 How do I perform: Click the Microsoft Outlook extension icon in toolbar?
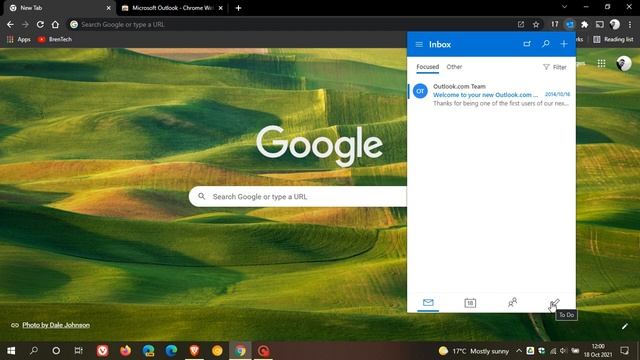569,24
